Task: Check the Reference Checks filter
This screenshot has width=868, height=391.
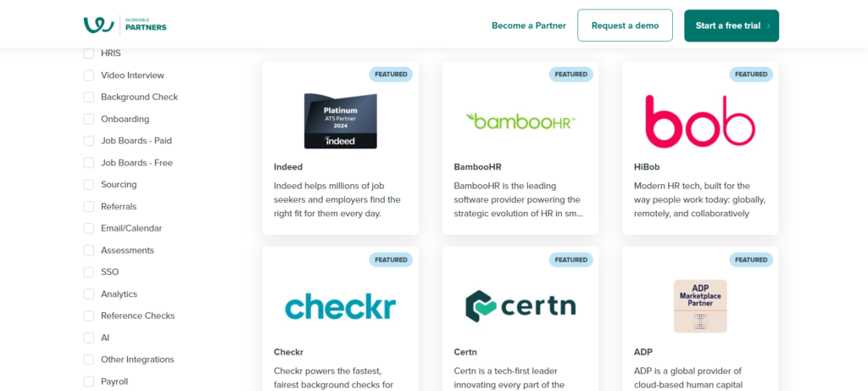Action: point(88,316)
